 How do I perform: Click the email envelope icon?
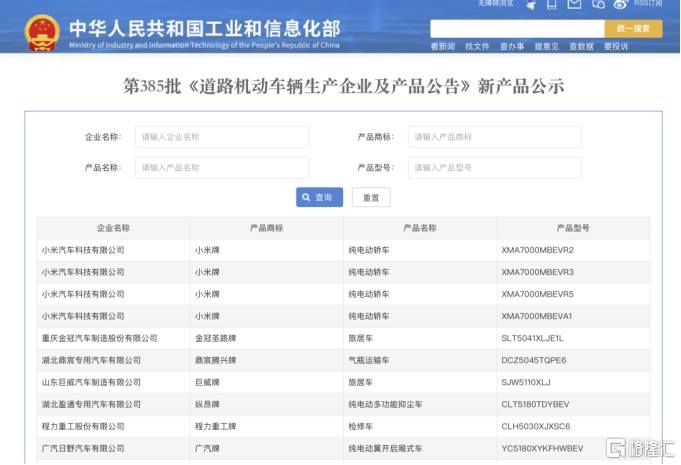(574, 5)
